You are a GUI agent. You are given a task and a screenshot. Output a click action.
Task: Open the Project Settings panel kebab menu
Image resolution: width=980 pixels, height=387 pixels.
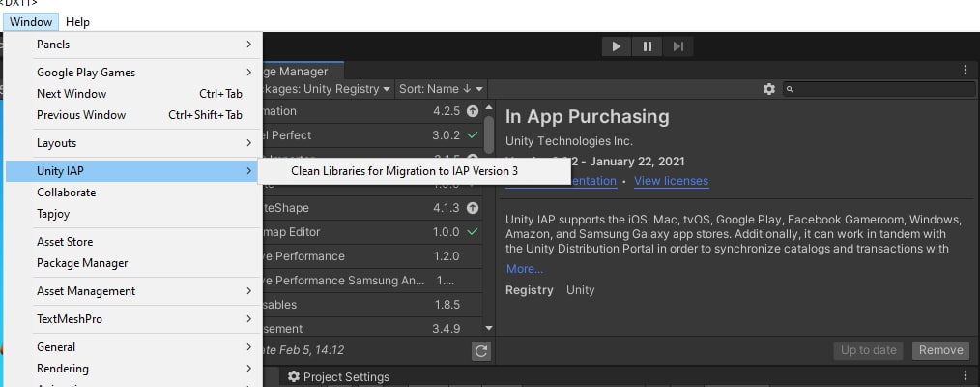pos(966,375)
